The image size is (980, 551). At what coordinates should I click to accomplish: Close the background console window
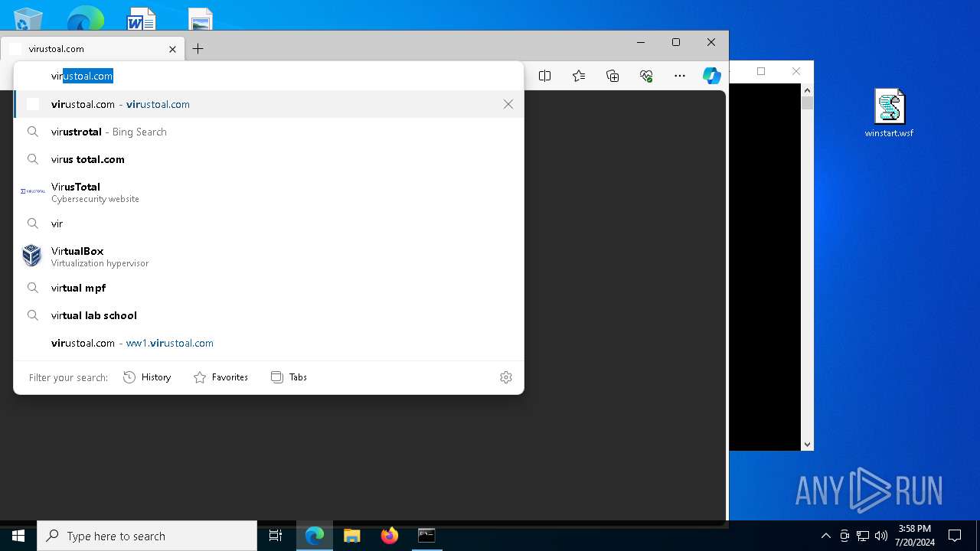796,71
